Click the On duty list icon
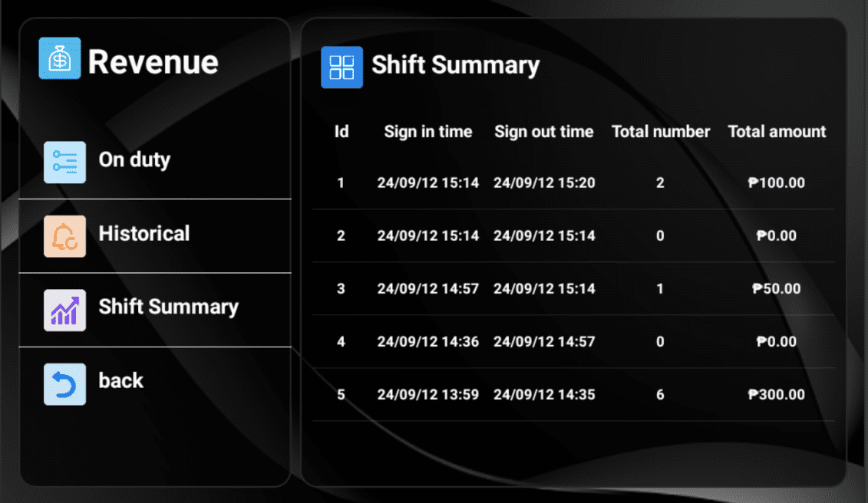Viewport: 868px width, 503px height. click(64, 162)
